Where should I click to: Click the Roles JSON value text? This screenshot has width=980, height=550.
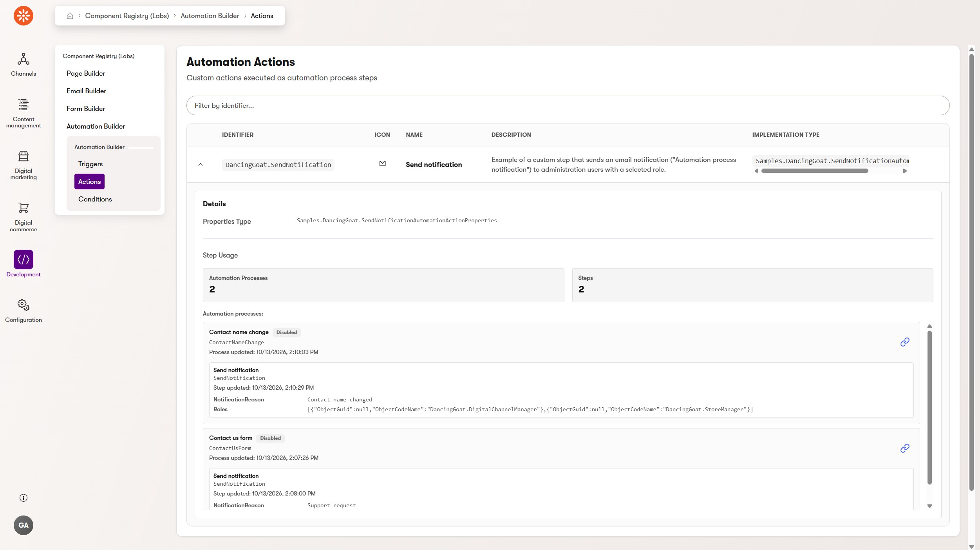point(530,409)
